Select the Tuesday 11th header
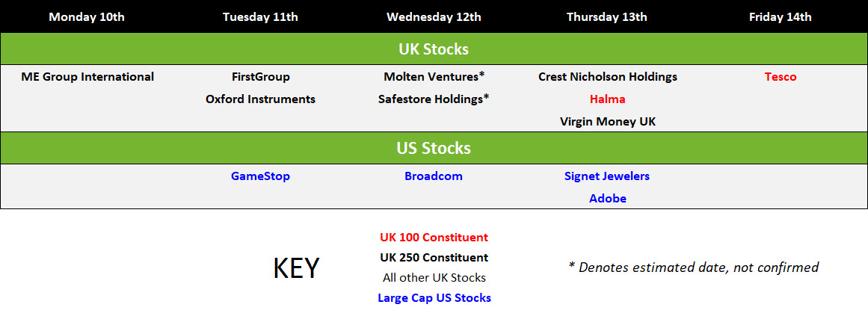 click(260, 17)
